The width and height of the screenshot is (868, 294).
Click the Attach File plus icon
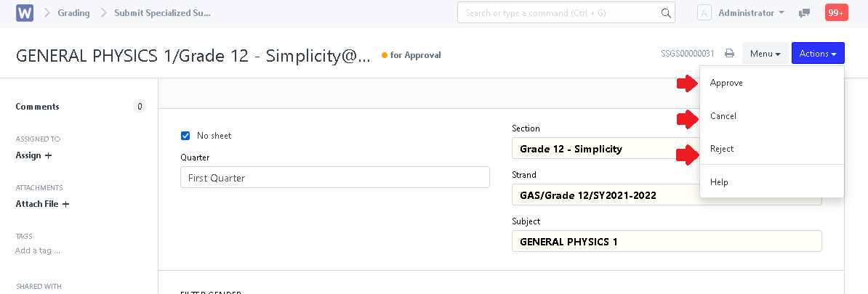65,204
